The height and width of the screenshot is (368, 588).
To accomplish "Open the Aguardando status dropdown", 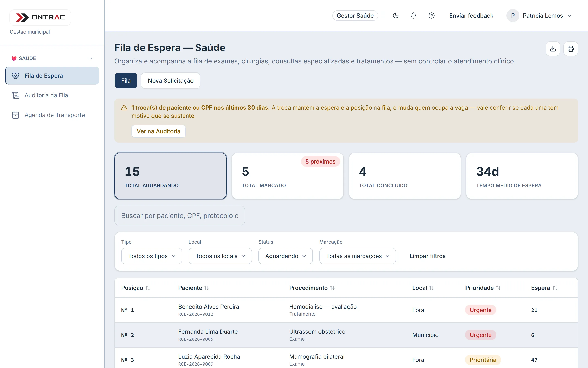I will click(x=285, y=256).
